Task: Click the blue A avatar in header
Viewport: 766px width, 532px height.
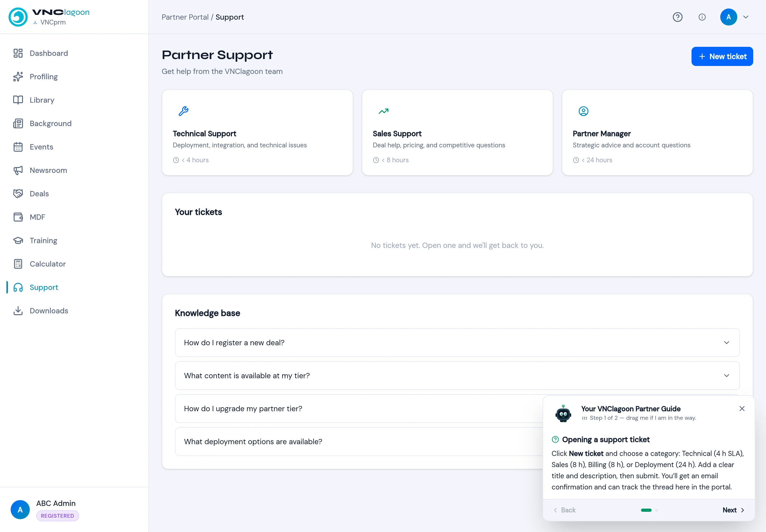Action: pyautogui.click(x=729, y=17)
